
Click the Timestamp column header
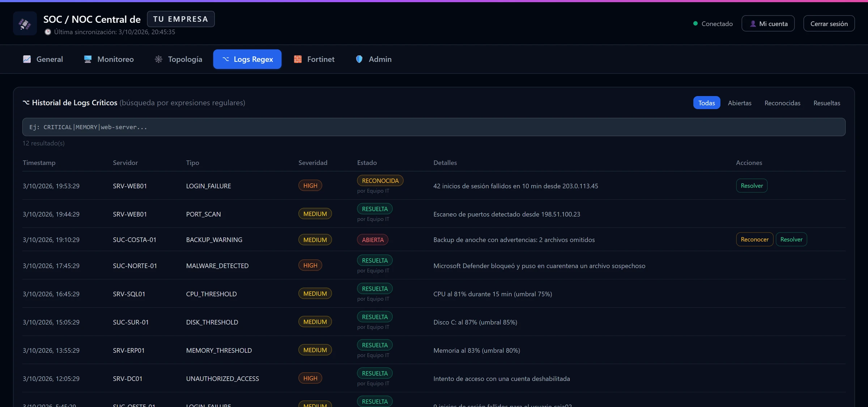39,163
